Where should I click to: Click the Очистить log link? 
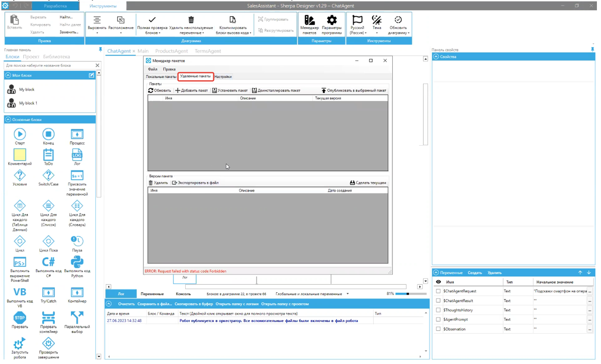pyautogui.click(x=127, y=304)
